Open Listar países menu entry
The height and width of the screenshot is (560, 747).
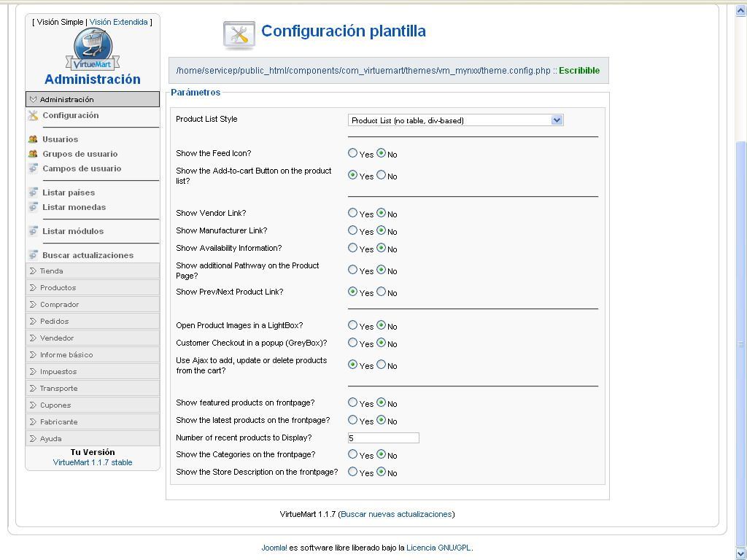pos(69,192)
